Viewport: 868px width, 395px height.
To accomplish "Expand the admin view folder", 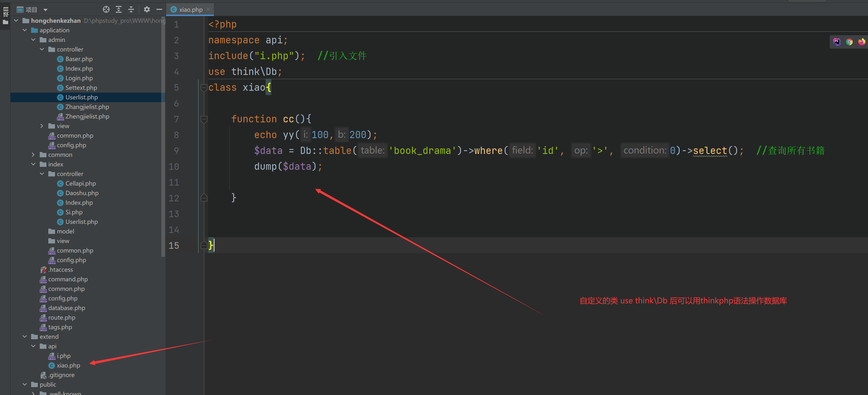I will [x=42, y=126].
